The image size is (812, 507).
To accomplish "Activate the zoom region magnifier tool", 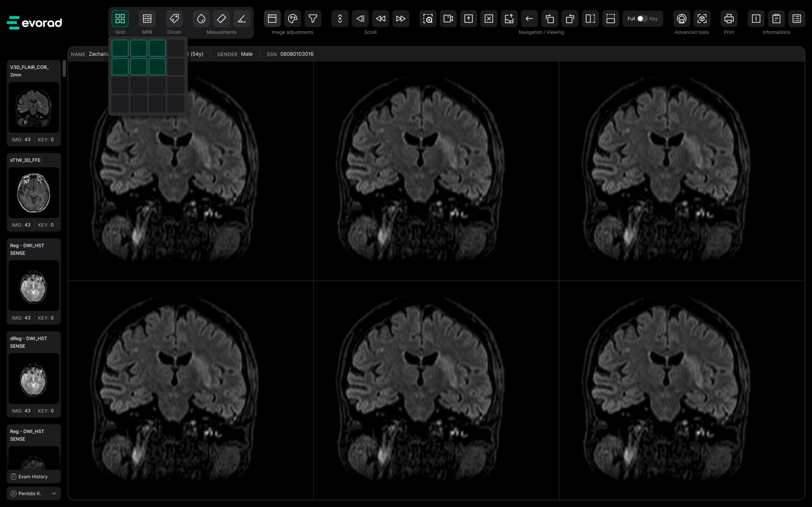I will click(x=428, y=19).
